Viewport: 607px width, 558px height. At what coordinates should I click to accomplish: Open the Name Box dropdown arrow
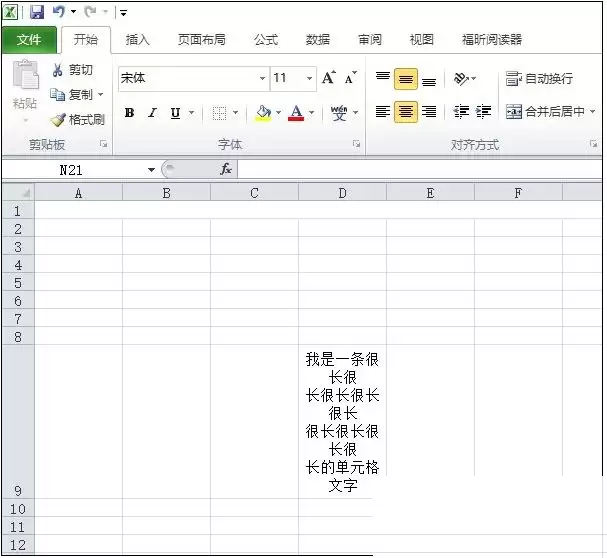[151, 170]
